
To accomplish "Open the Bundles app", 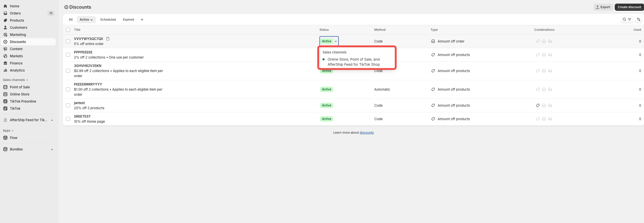I will point(16,149).
